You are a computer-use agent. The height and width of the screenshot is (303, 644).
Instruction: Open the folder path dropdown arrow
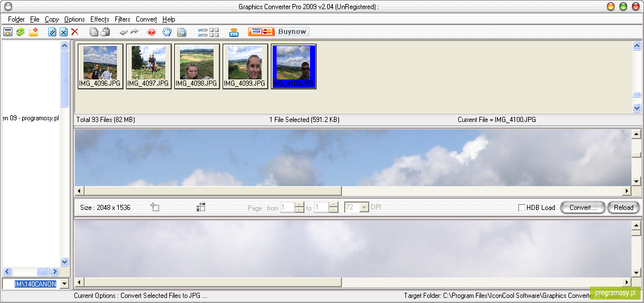(x=65, y=284)
